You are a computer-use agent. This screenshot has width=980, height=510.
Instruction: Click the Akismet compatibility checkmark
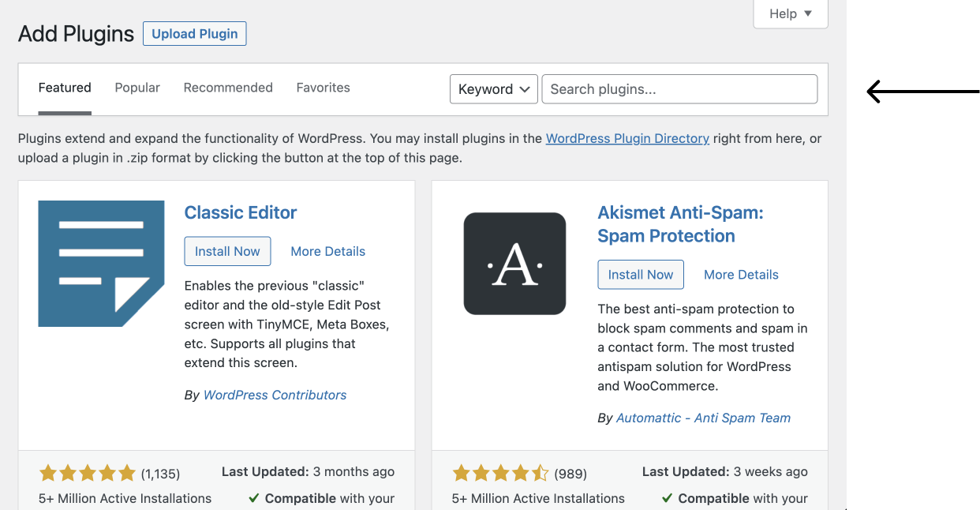tap(668, 498)
